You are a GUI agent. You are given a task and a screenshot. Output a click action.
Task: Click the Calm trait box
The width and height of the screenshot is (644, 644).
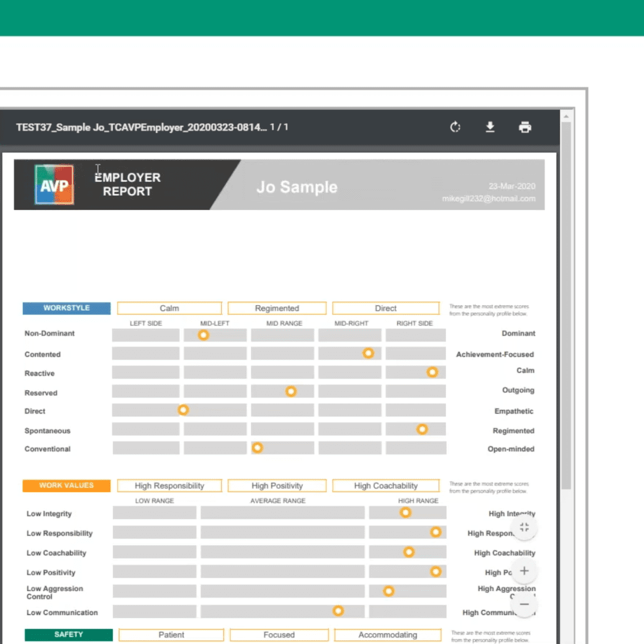point(169,308)
